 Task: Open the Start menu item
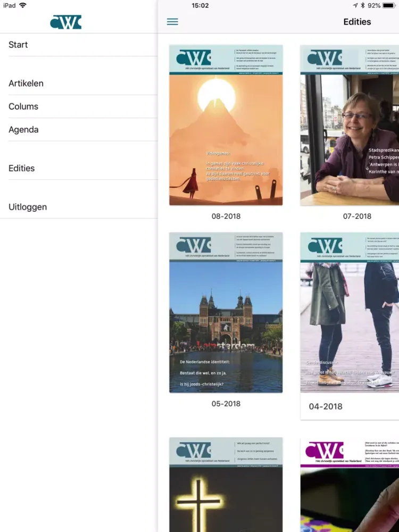79,45
